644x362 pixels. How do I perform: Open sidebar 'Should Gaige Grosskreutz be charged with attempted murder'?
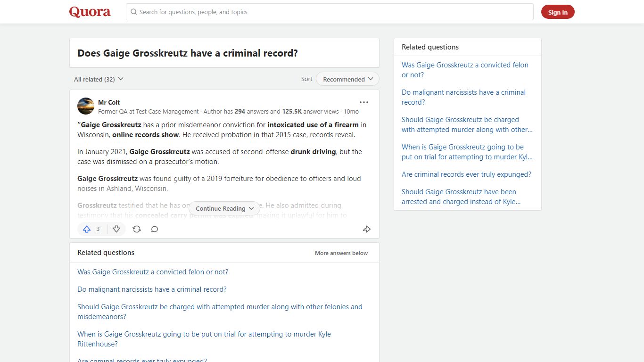click(467, 124)
